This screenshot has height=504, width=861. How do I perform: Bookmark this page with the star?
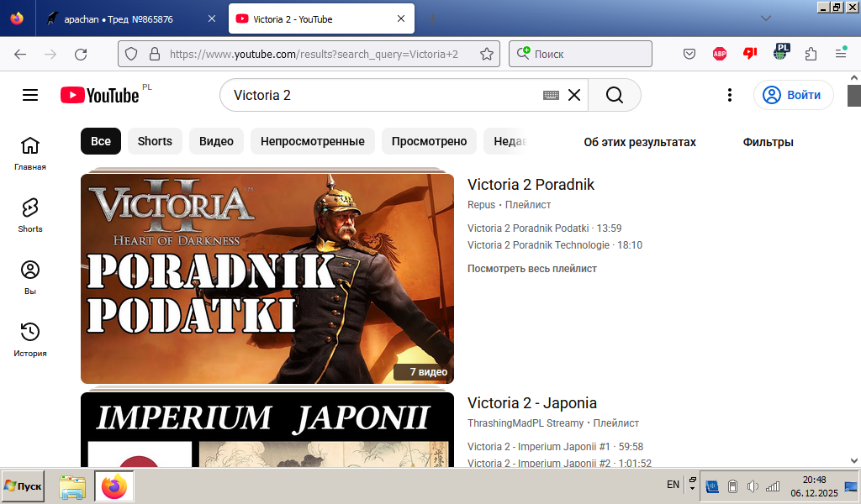pyautogui.click(x=486, y=54)
